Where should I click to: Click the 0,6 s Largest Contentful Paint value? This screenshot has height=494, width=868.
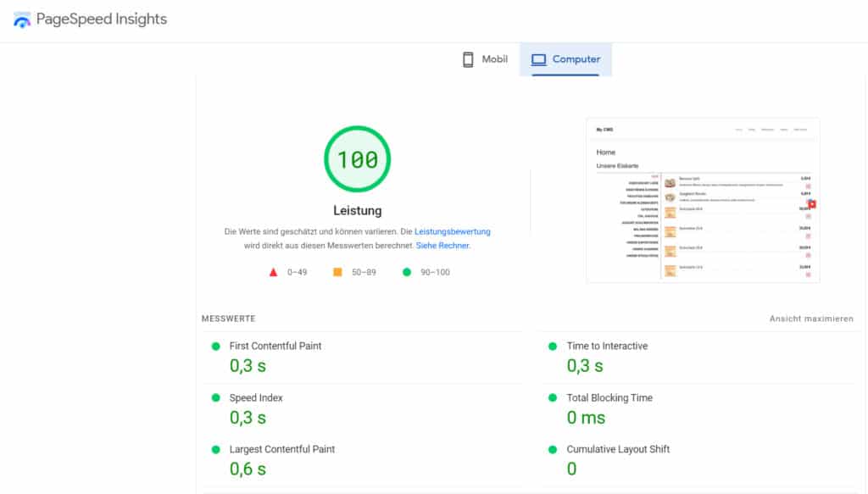coord(248,469)
